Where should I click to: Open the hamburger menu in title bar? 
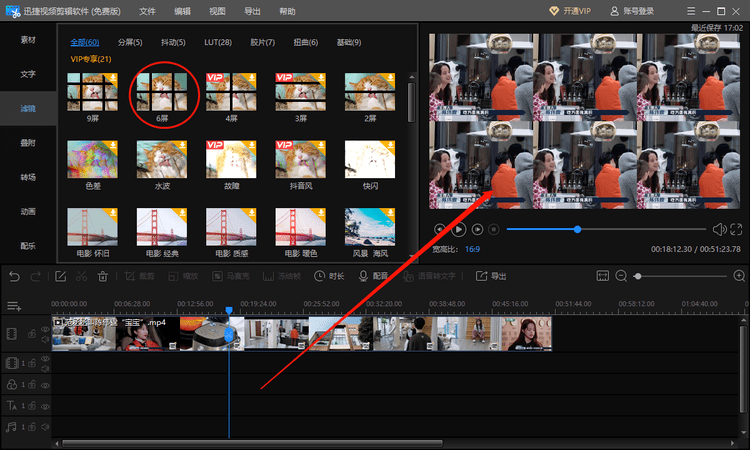point(691,11)
